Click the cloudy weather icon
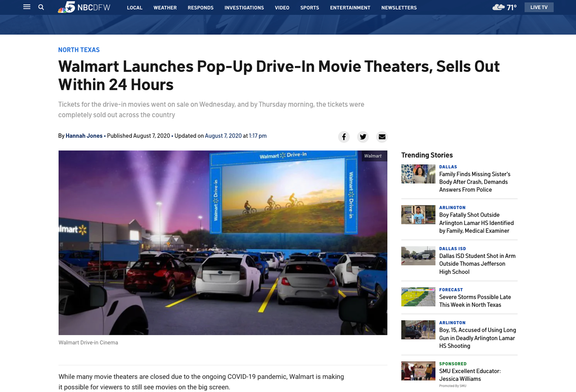The image size is (576, 392). coord(498,7)
